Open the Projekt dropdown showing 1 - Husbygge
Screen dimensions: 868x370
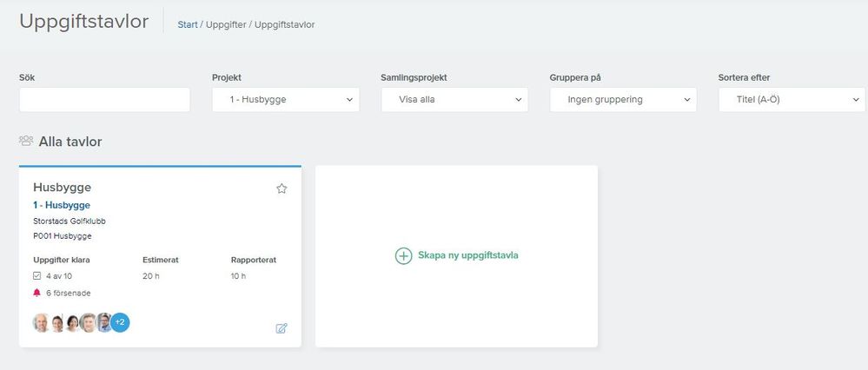click(286, 100)
